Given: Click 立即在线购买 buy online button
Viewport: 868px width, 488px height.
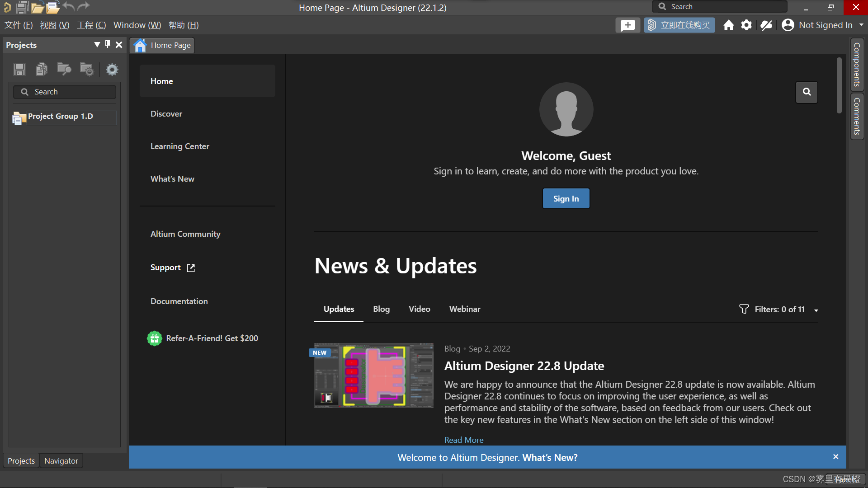Looking at the screenshot, I should (x=679, y=25).
